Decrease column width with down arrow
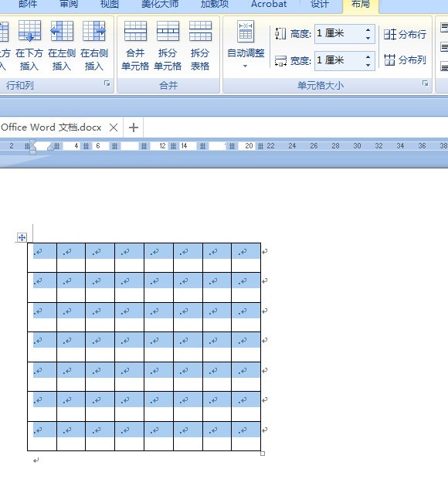 [368, 65]
